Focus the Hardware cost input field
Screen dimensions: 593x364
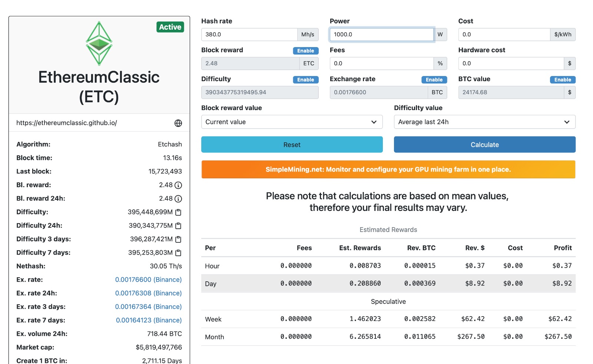click(x=511, y=63)
